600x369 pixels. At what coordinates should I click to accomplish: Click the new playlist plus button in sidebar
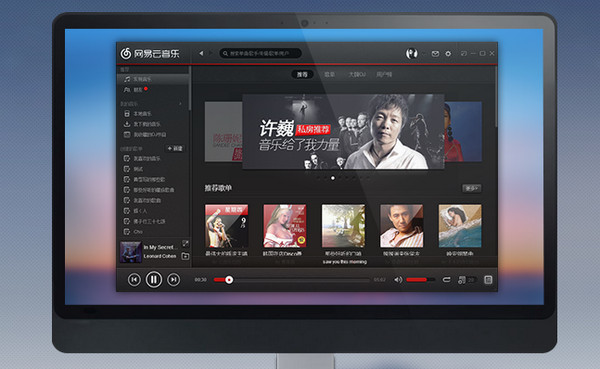click(x=175, y=149)
